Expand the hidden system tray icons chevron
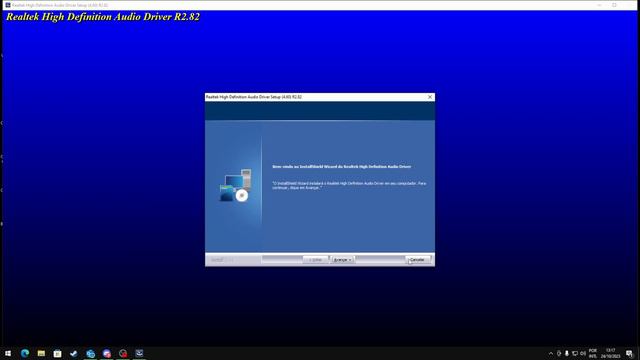 [x=551, y=353]
